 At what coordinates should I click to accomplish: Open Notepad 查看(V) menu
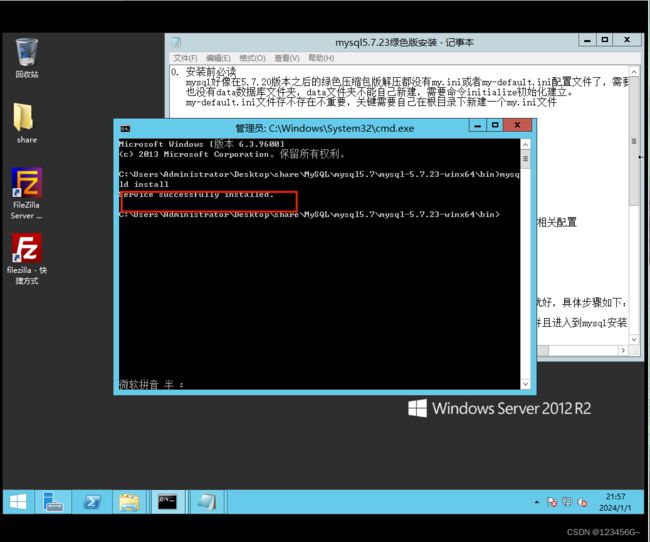pos(287,58)
